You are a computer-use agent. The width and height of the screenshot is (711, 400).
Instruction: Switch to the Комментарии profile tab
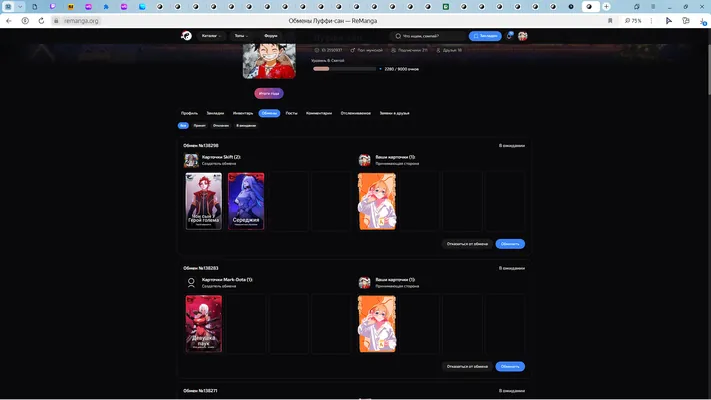tap(319, 113)
